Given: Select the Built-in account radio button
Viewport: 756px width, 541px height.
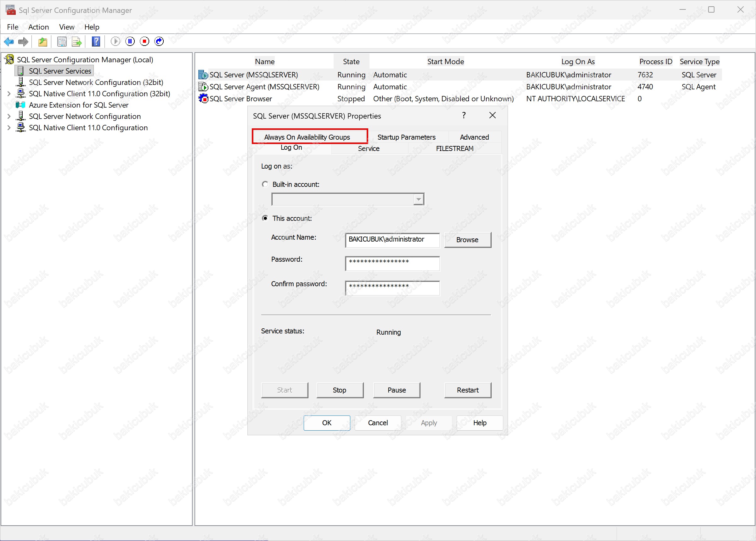Looking at the screenshot, I should pos(265,184).
